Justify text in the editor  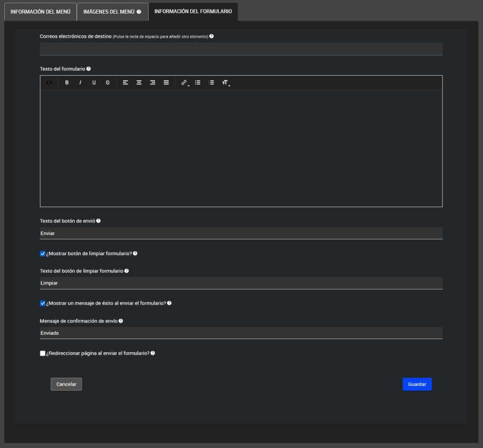coord(166,83)
